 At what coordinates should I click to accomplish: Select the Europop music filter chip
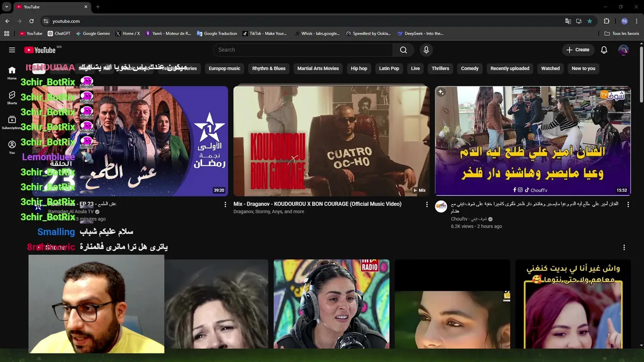(224, 68)
